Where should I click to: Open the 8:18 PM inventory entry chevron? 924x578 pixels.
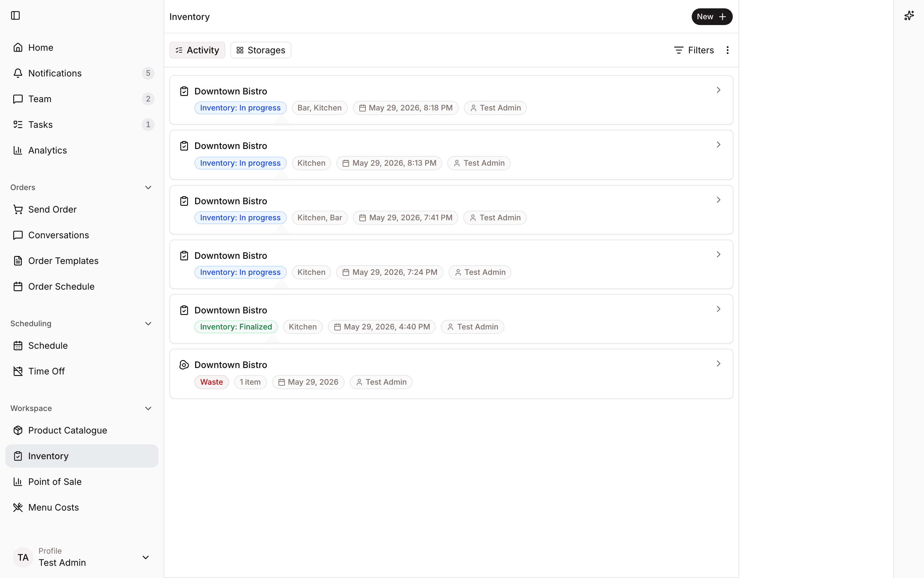[x=718, y=90]
